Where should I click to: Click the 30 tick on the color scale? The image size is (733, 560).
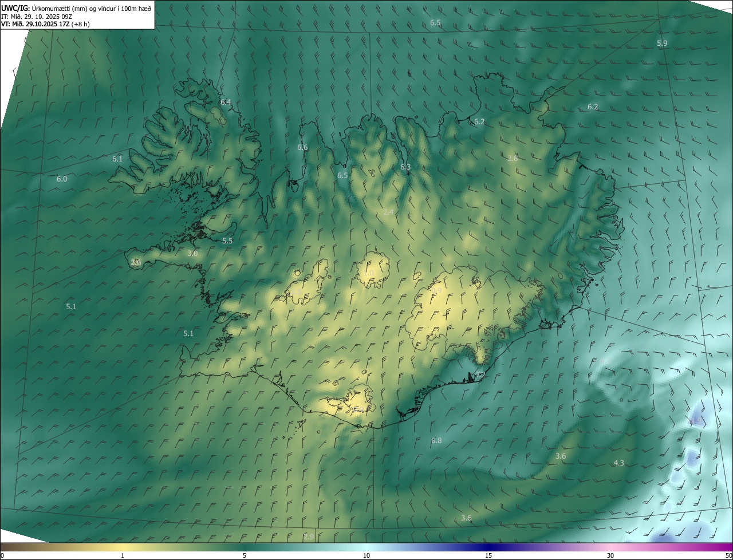610,556
